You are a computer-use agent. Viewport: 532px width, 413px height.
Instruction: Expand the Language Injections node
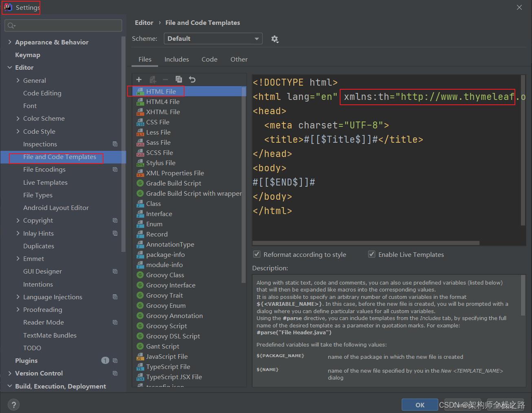point(18,297)
